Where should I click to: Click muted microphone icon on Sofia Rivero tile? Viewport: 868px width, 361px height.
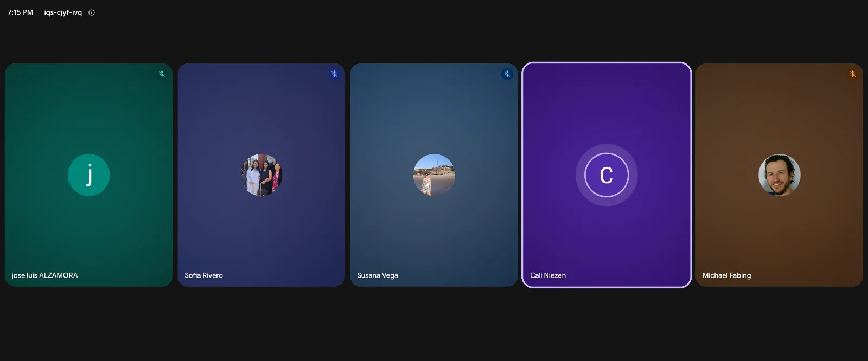click(x=334, y=74)
